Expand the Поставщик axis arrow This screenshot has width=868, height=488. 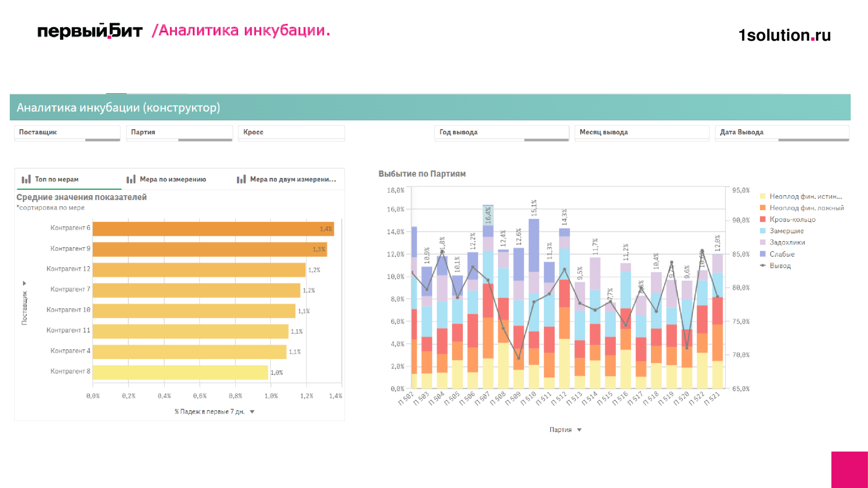click(x=24, y=283)
